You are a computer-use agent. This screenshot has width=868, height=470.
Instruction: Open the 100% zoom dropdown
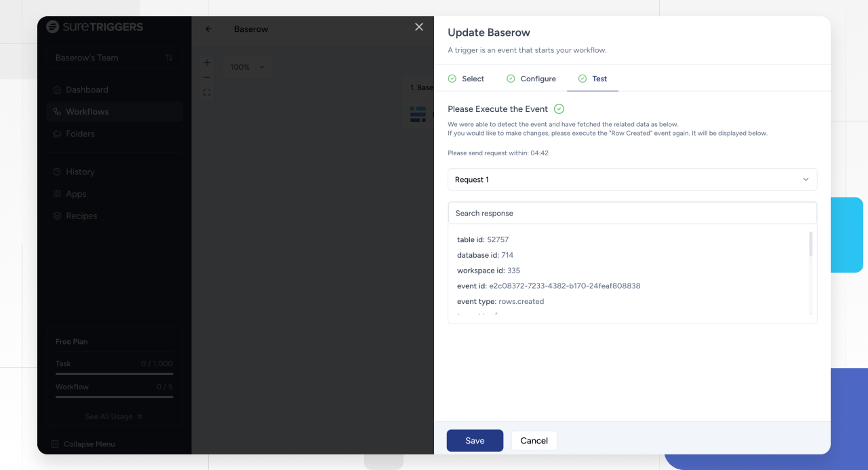coord(248,67)
